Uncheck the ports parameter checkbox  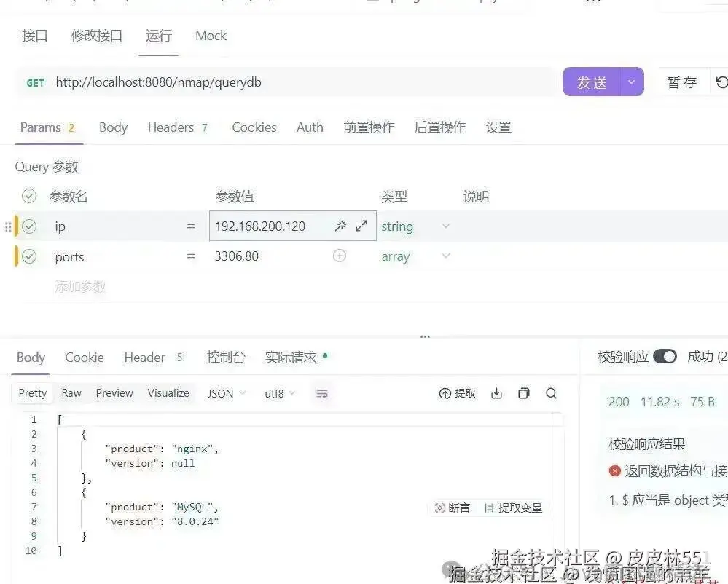pyautogui.click(x=29, y=256)
